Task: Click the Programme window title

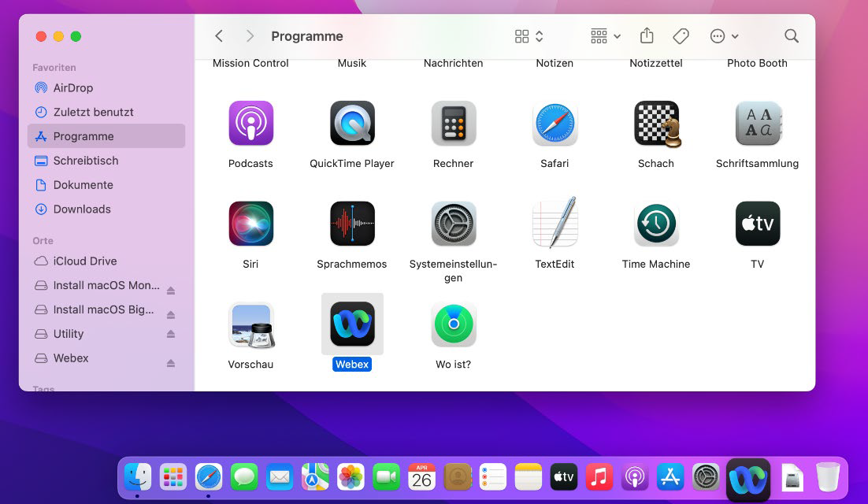Action: 307,36
